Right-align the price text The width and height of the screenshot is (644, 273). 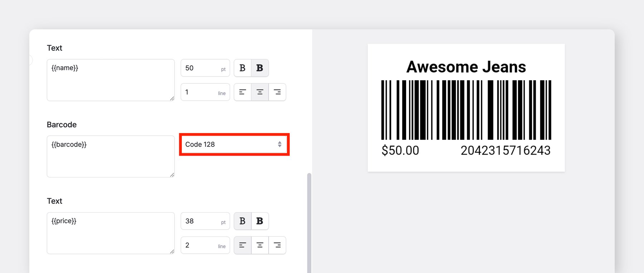click(x=277, y=245)
